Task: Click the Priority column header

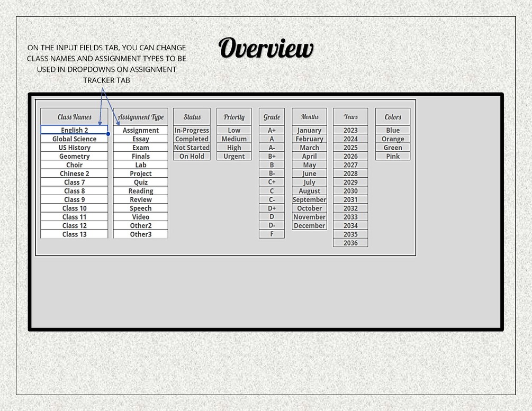Action: [234, 117]
